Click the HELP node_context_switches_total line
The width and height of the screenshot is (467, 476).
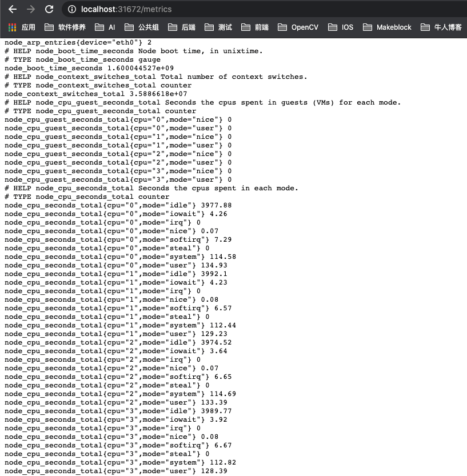pos(156,77)
